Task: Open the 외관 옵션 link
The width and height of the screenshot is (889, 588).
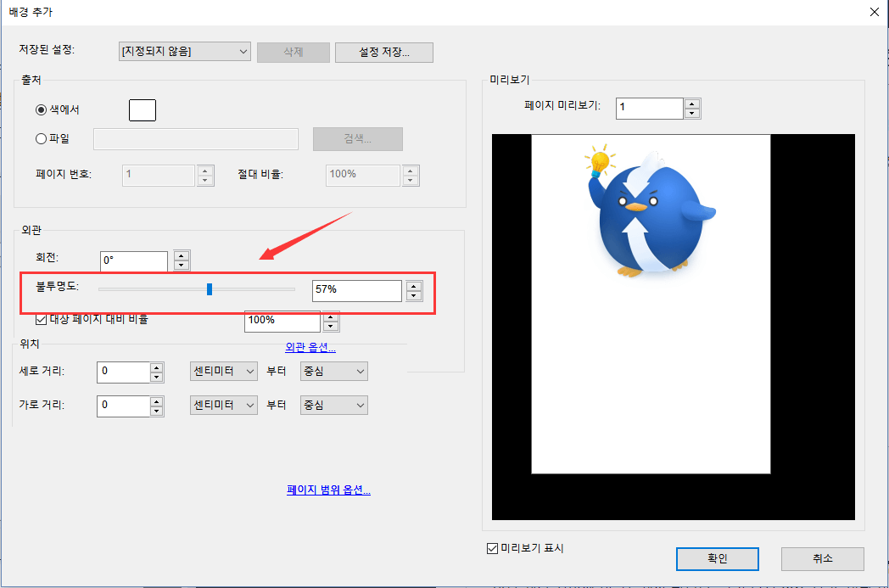Action: tap(310, 347)
